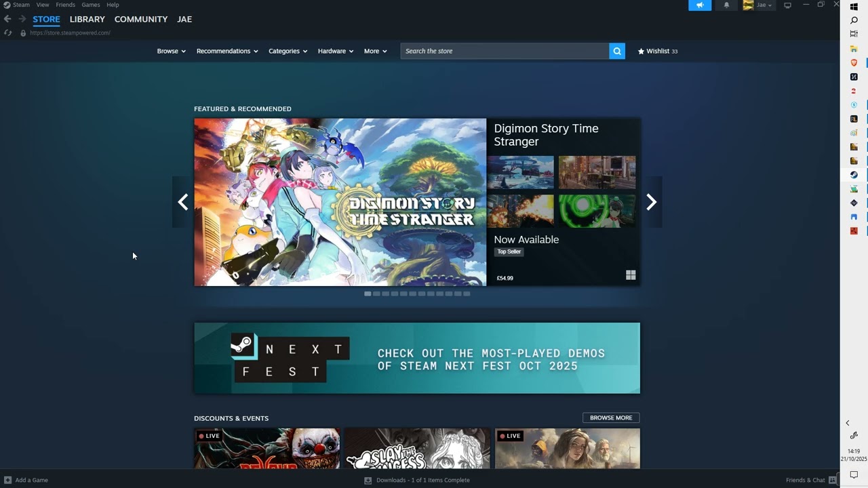
Task: Open Brave browser from taskbar
Action: (x=854, y=62)
